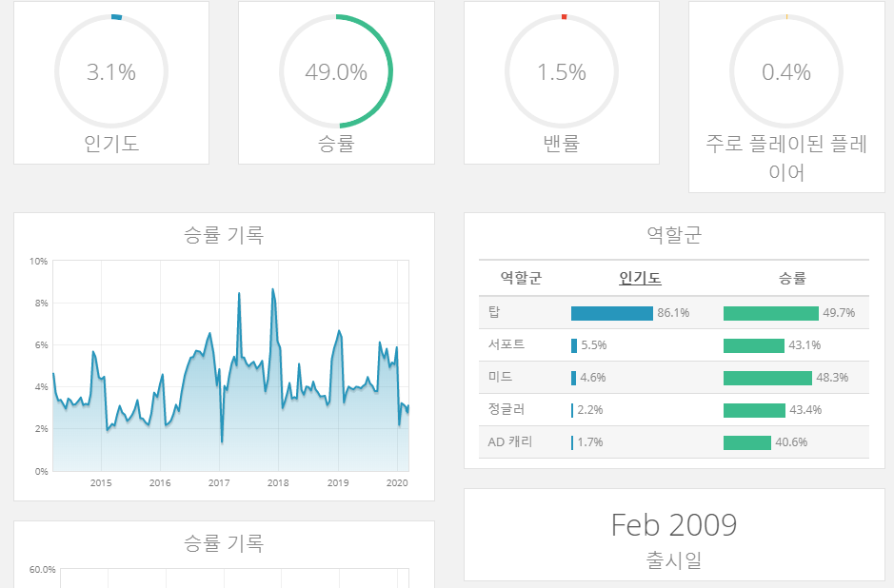Viewport: 894px width, 588px height.
Task: Select the 미드 role row label
Action: point(500,377)
